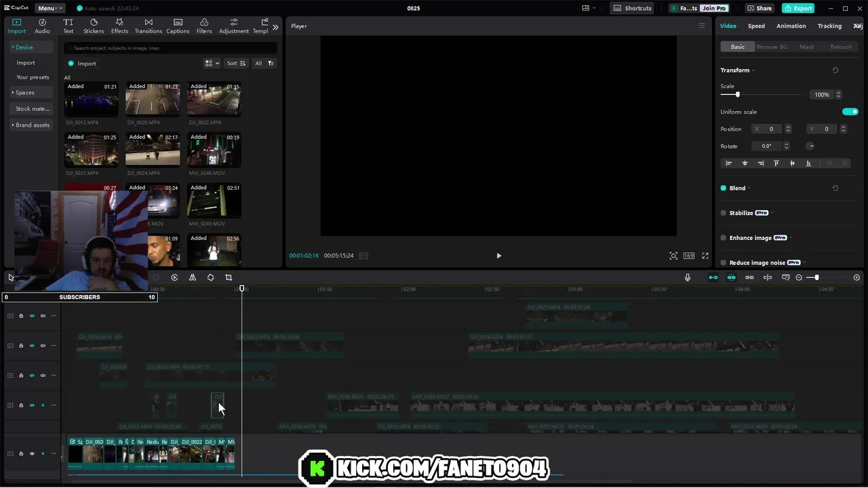Hide the bottom main track with eye icon
Screen dimensions: 868x488
point(32,453)
